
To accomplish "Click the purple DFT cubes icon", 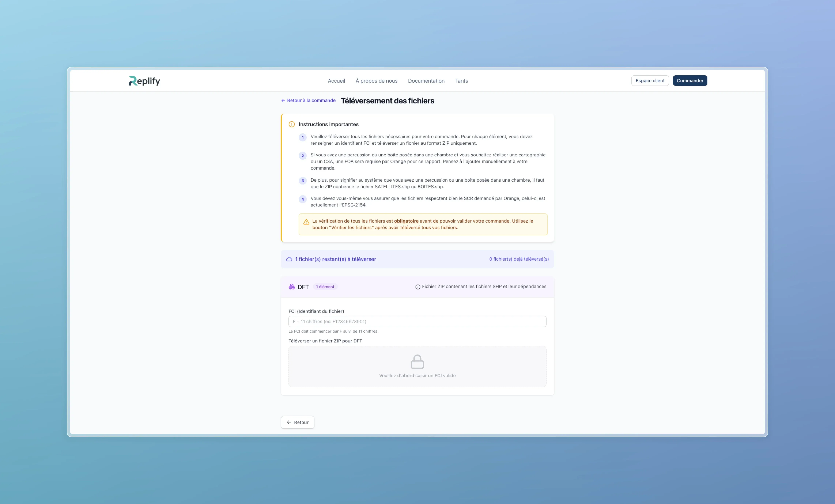I will pos(291,287).
